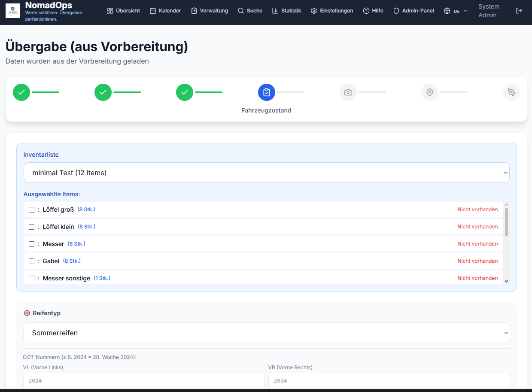The height and width of the screenshot is (392, 532).
Task: Click the globe language icon
Action: point(447,11)
